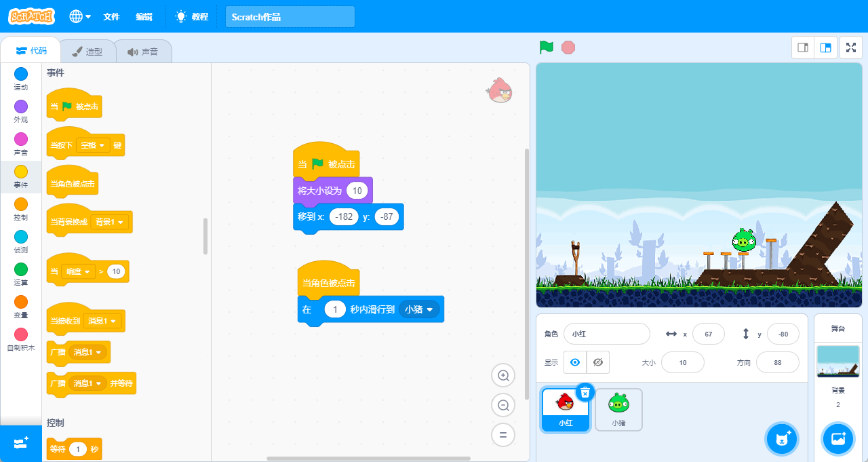Viewport: 868px width, 462px height.
Task: Edit the sprite 大小 size field
Action: coord(683,362)
